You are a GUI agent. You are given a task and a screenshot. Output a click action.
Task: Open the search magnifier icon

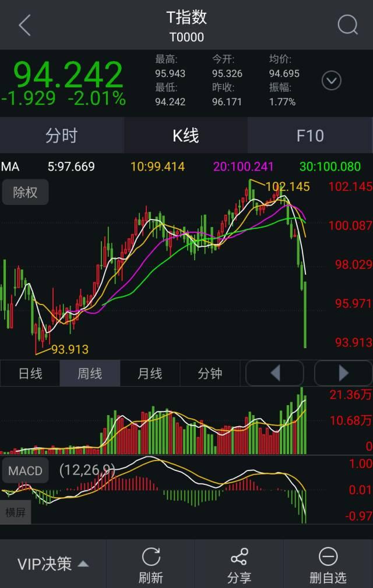pyautogui.click(x=347, y=25)
